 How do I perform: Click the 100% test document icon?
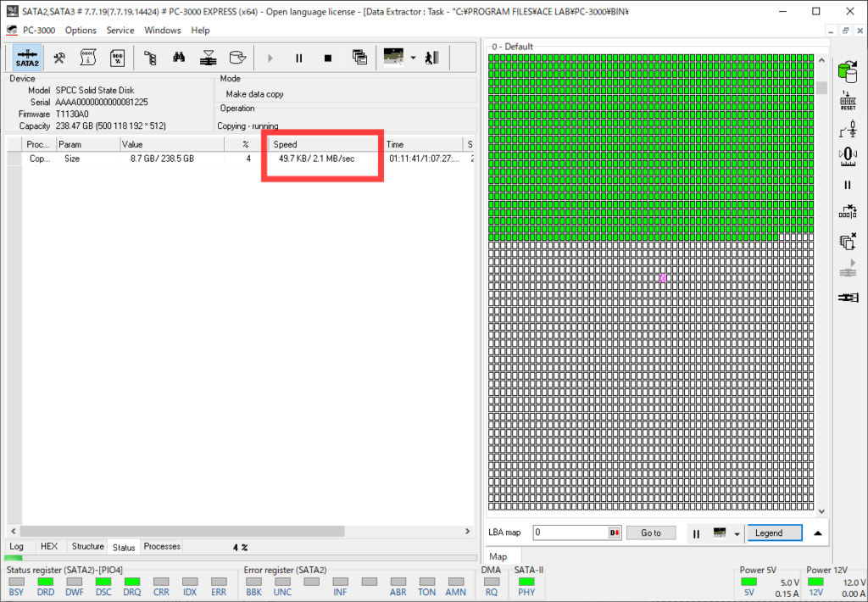coord(117,58)
